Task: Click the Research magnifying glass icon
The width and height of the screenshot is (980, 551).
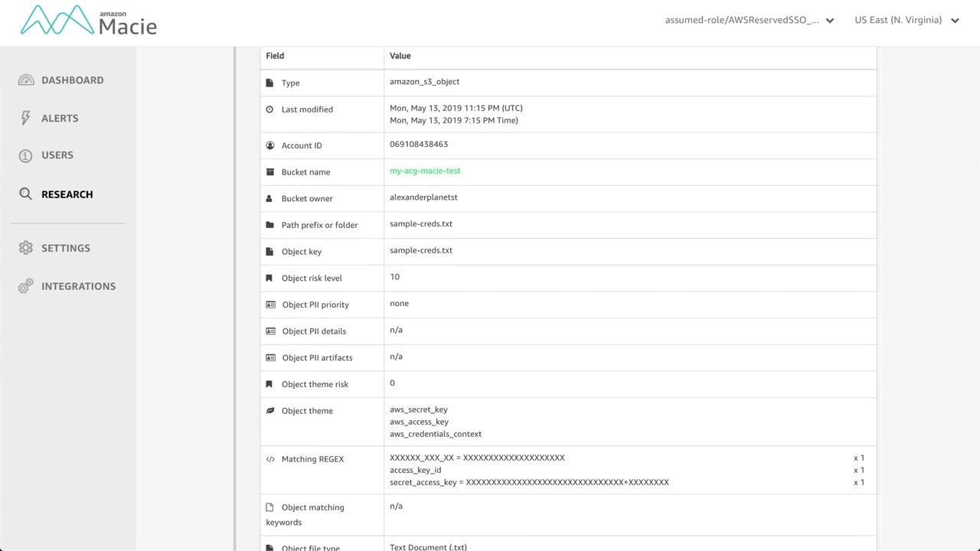Action: click(26, 194)
